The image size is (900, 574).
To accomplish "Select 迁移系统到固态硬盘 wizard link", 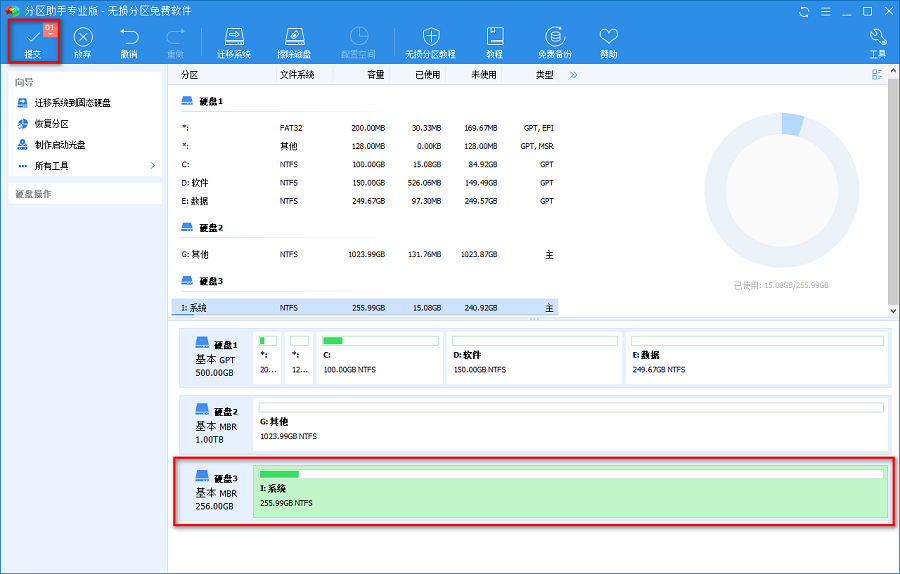I will [x=72, y=103].
